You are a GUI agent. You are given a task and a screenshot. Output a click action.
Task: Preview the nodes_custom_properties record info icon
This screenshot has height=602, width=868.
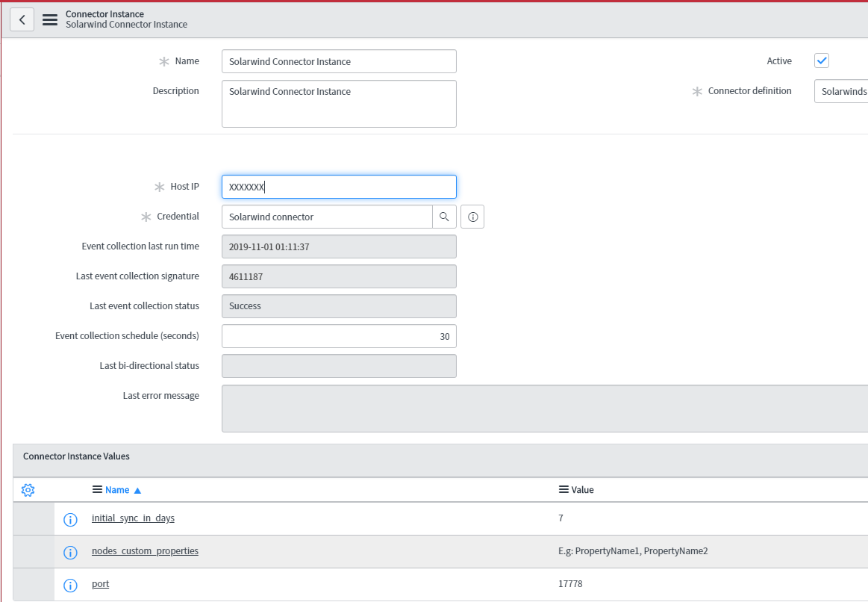(70, 552)
